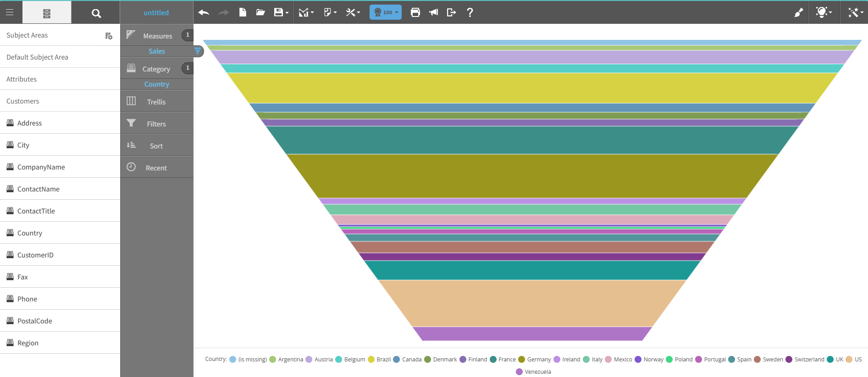Open the Recent section
This screenshot has width=868, height=377.
tap(157, 167)
